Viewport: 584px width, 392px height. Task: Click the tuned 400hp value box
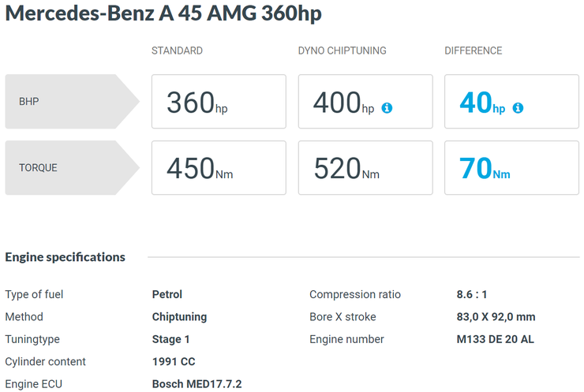365,101
